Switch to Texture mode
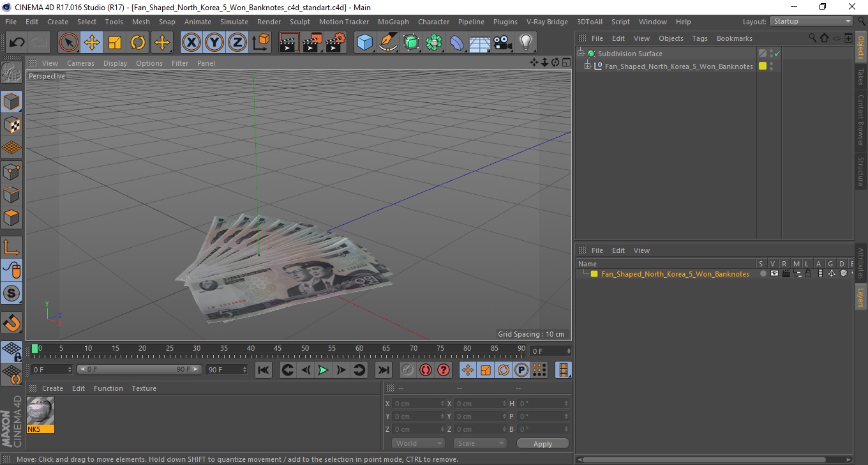 [11, 125]
